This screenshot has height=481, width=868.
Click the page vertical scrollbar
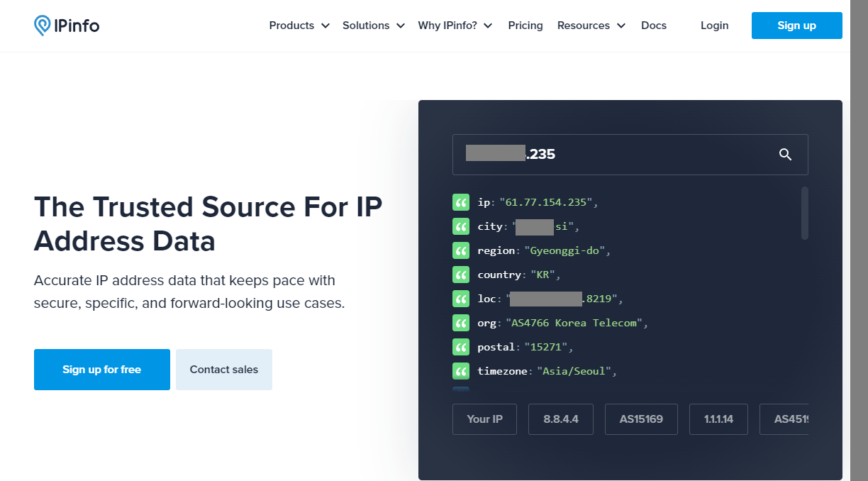pyautogui.click(x=859, y=240)
